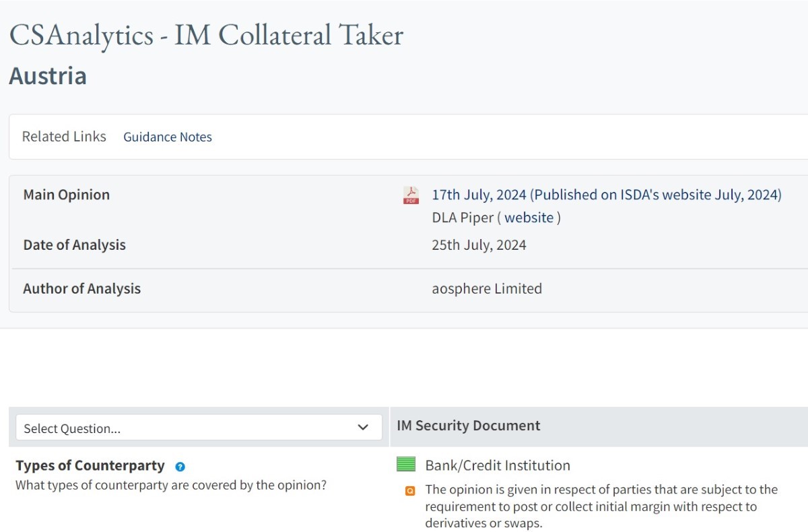This screenshot has height=532, width=808.
Task: Select the Austria jurisdiction heading
Action: pyautogui.click(x=48, y=75)
